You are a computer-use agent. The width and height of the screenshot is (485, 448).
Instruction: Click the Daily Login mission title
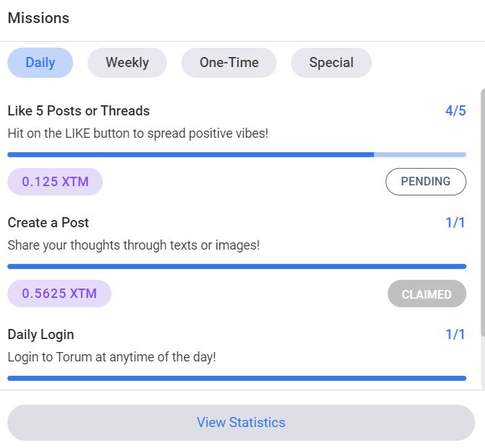pos(41,335)
